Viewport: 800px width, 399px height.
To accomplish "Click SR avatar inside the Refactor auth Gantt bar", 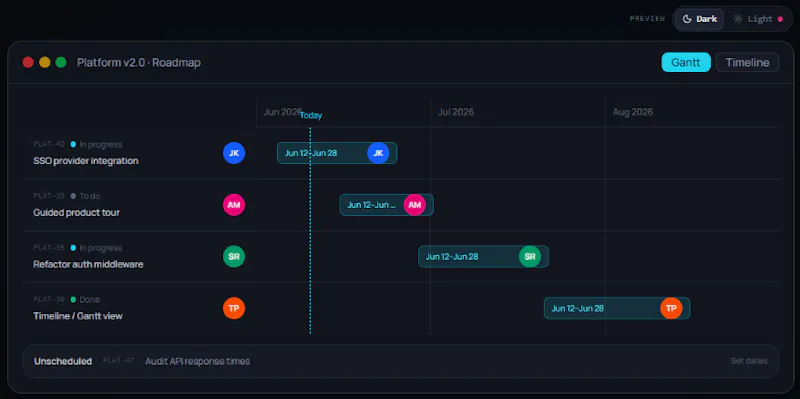I will (x=530, y=257).
